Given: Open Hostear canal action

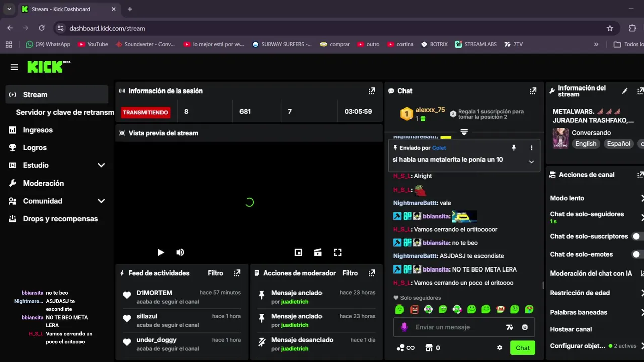Looking at the screenshot, I should [571, 329].
